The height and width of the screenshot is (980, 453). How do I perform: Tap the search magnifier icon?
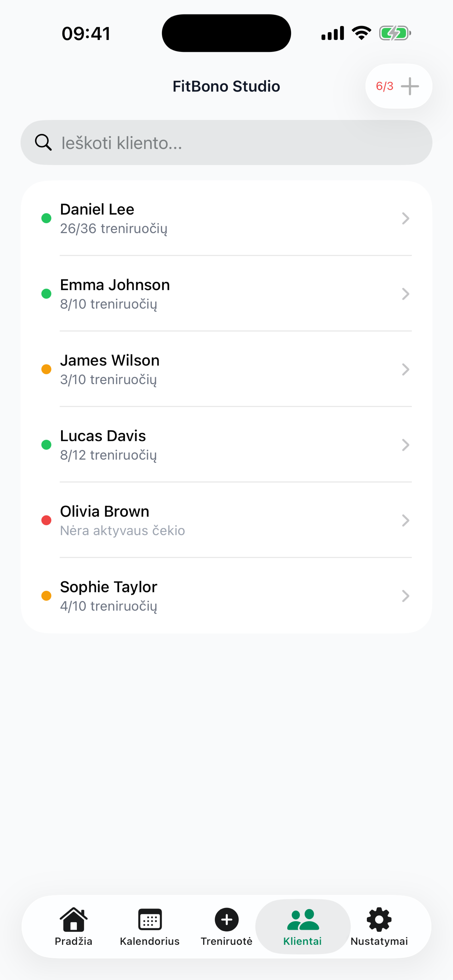tap(43, 143)
